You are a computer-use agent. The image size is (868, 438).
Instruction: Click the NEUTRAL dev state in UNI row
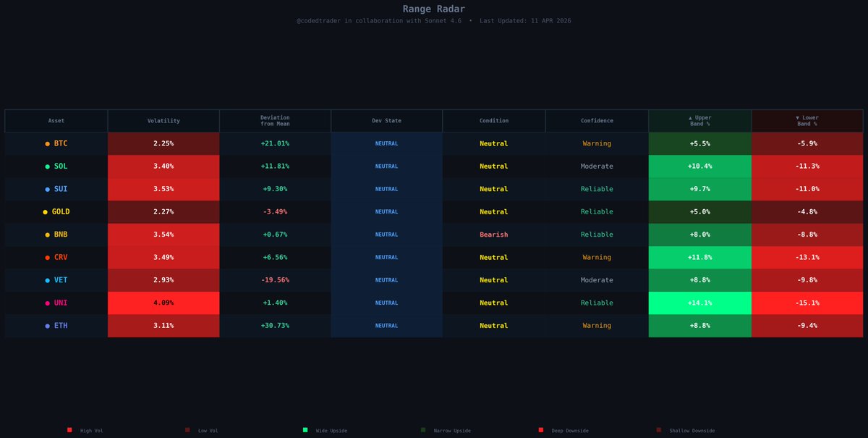pos(386,303)
